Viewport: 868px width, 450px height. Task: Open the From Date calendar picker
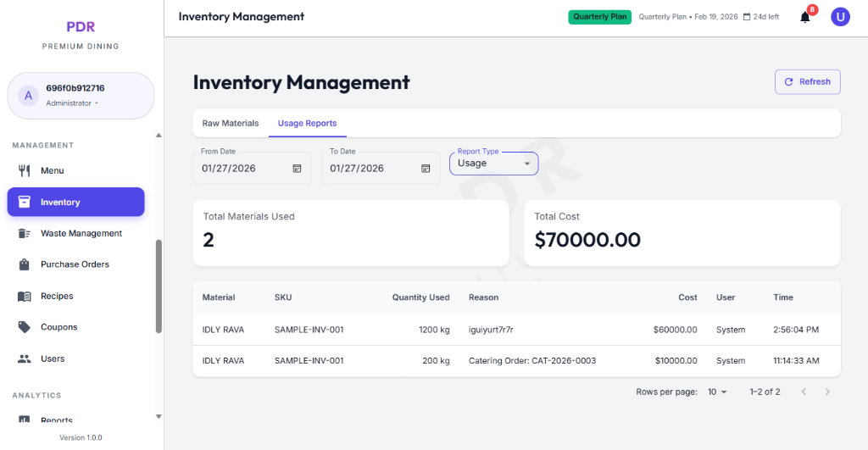tap(297, 169)
